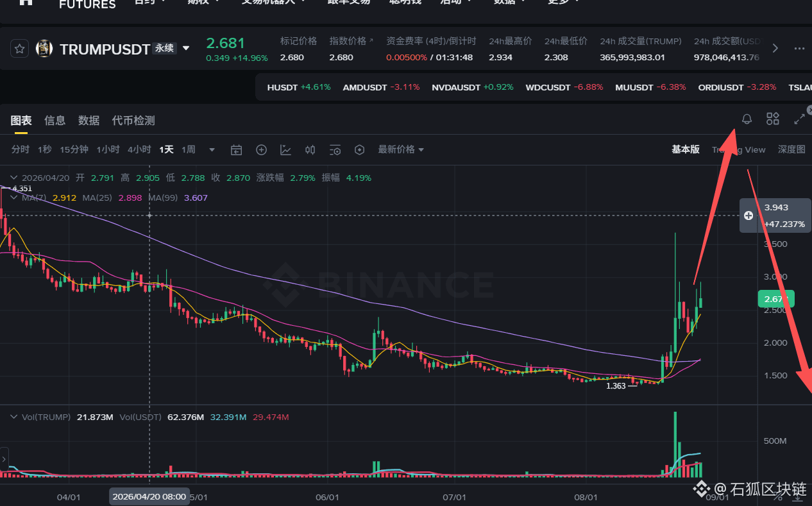Open HUSDT +4.61% in the ticker strip
Image resolution: width=812 pixels, height=506 pixels.
(x=299, y=87)
